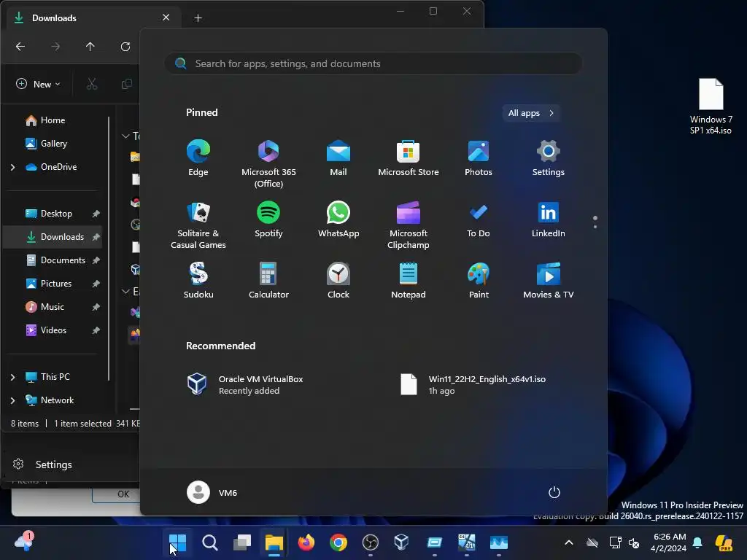Launch LinkedIn pinned app
This screenshot has width=747, height=560.
[x=549, y=219]
